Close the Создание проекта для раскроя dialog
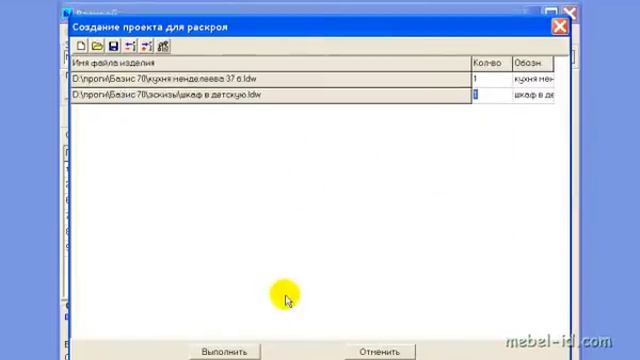640x360 pixels. click(560, 27)
